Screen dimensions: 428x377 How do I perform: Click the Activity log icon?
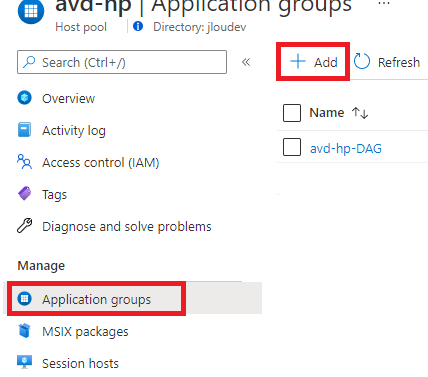[x=24, y=130]
